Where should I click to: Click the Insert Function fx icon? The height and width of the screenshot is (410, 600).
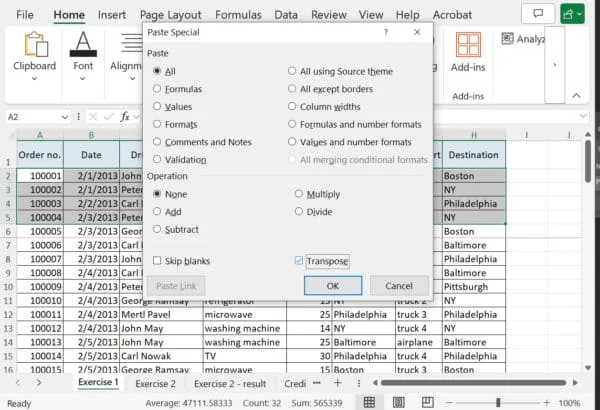click(125, 116)
